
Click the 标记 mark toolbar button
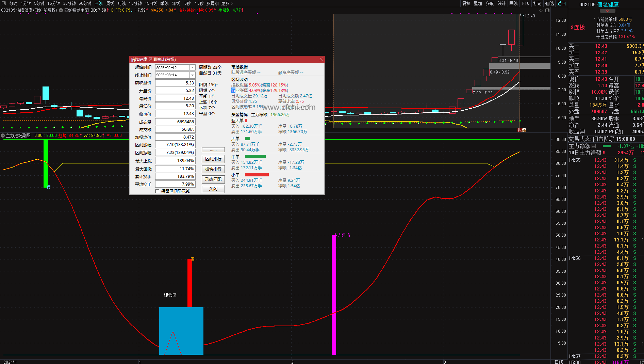coord(538,3)
